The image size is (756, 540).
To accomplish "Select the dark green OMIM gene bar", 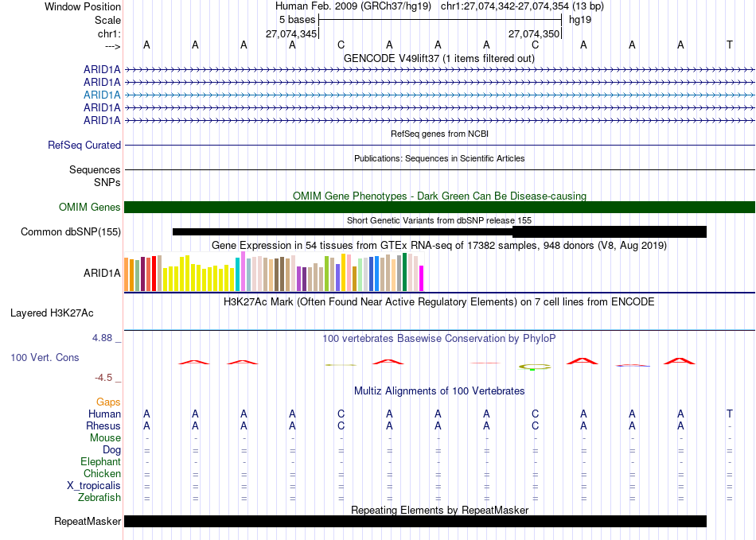I will point(439,208).
